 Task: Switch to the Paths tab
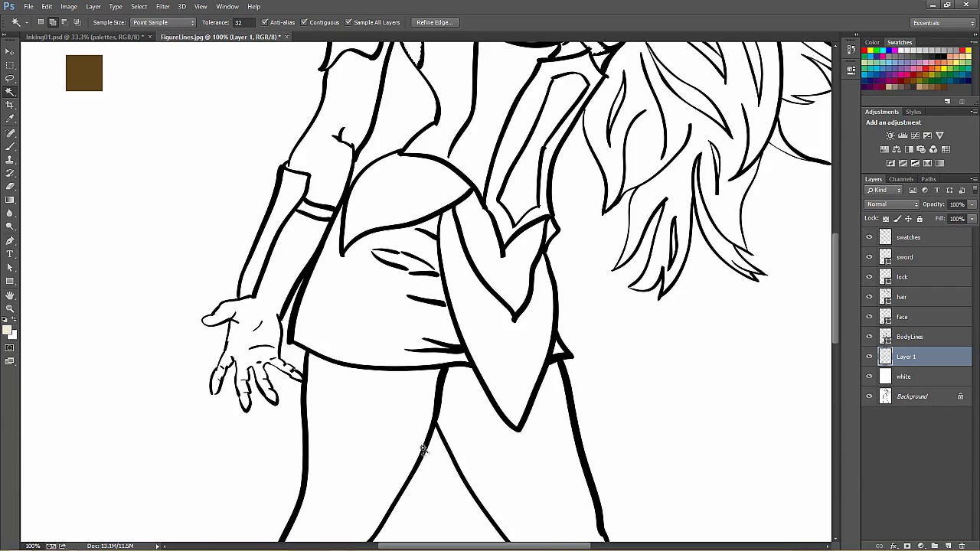point(928,179)
